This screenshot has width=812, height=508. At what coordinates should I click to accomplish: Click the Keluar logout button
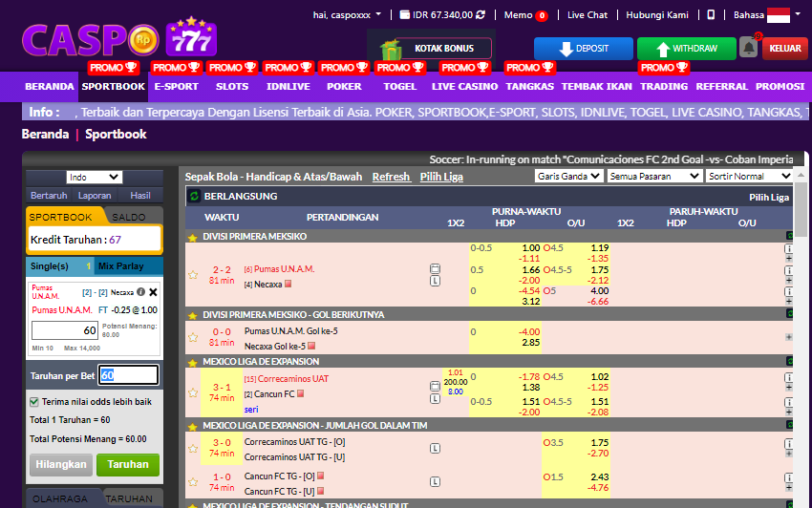click(x=784, y=49)
